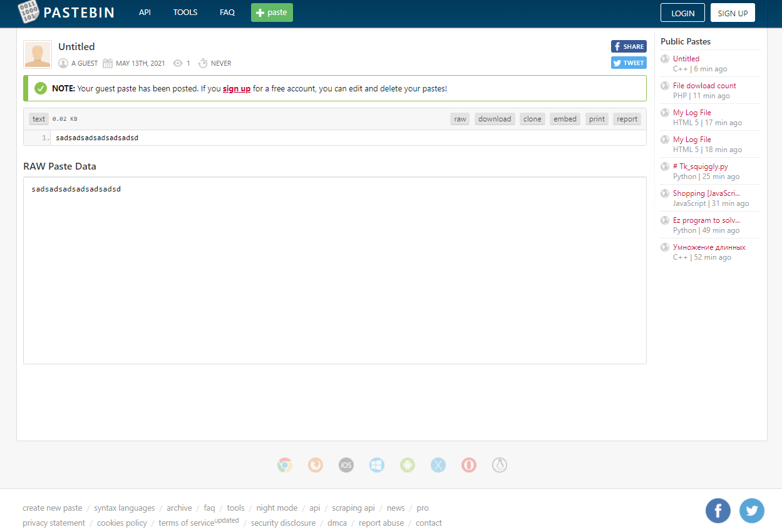The image size is (782, 532).
Task: Click the Firefox add-on icon
Action: tap(316, 465)
